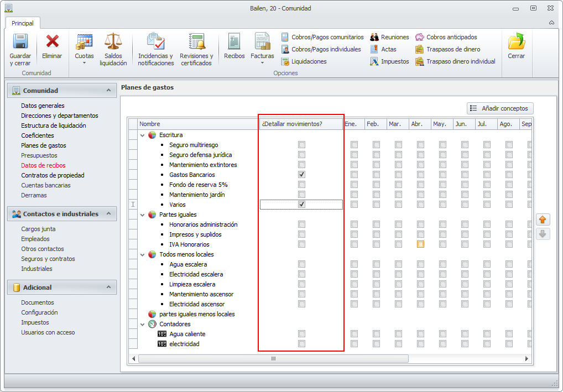Collapse the Escritura tree group
This screenshot has height=392, width=563.
[x=143, y=135]
